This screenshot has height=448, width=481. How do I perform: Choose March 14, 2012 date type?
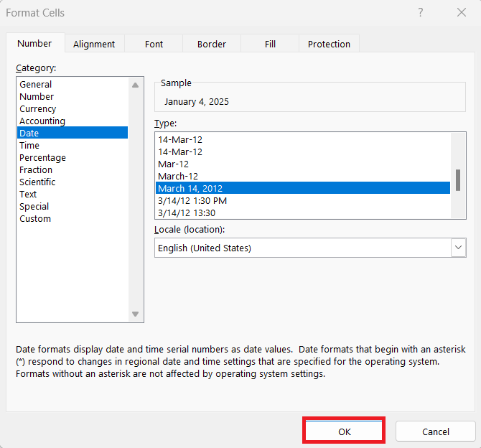(x=303, y=188)
